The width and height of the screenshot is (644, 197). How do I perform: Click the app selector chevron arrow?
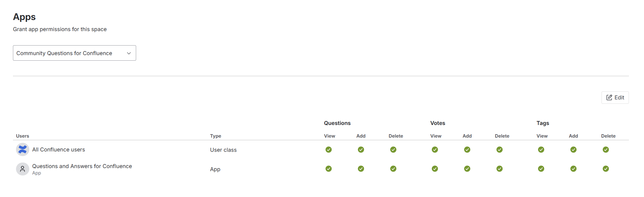pyautogui.click(x=129, y=53)
